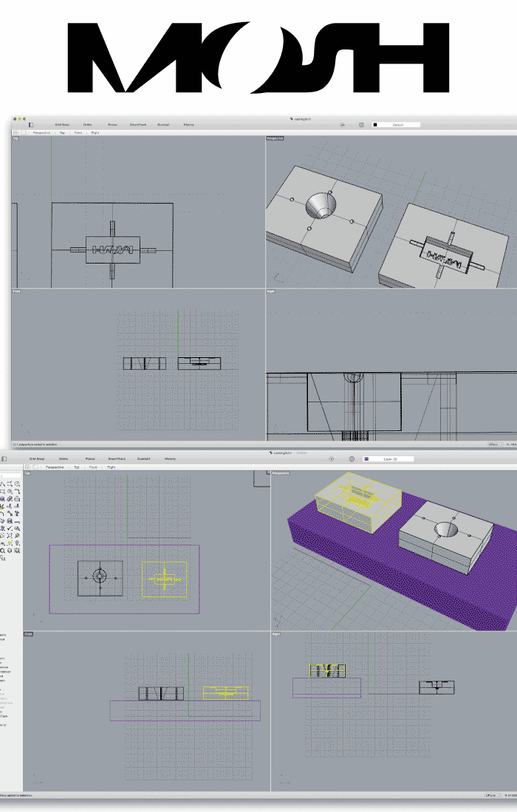
Task: Click single-viewport layout icon in Default-layer window
Action: coord(24,133)
